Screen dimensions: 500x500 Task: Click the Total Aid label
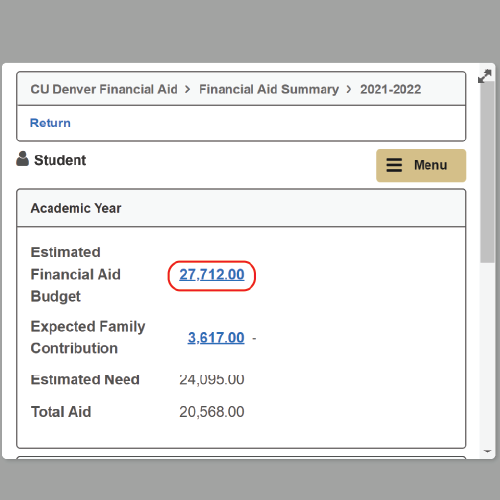click(61, 412)
